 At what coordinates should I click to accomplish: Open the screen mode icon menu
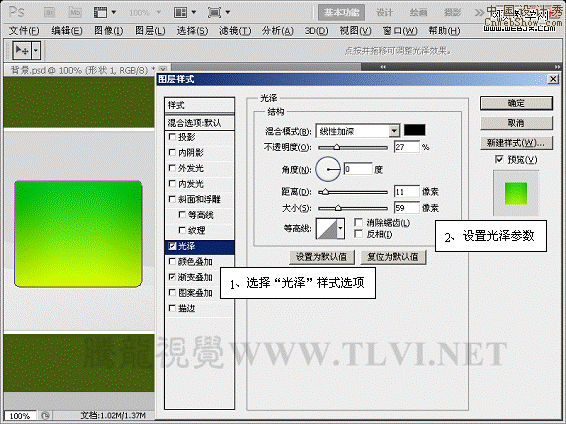pyautogui.click(x=219, y=12)
